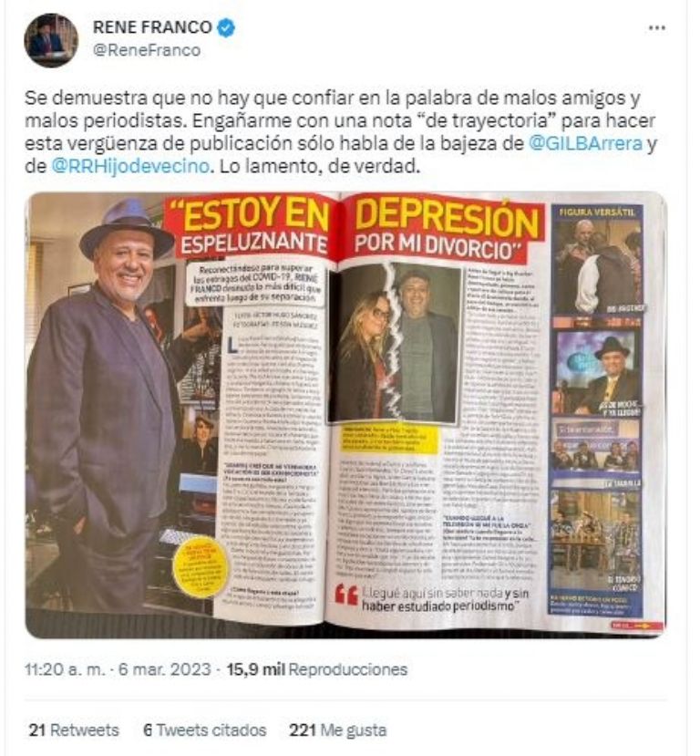Viewport: 700px width, 756px height.
Task: Open the RENE FRANCO display name
Action: point(152,27)
